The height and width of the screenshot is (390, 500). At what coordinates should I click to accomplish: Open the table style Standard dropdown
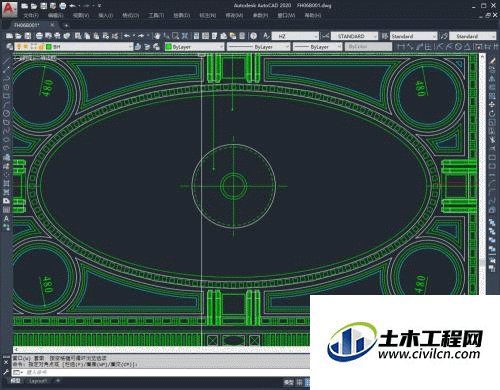click(x=413, y=36)
